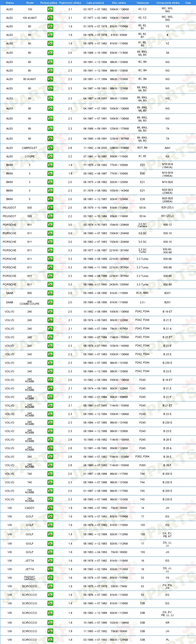196x644 pixels.
Task: Select fuel icon in BMW 5 row
Action: [50, 199]
